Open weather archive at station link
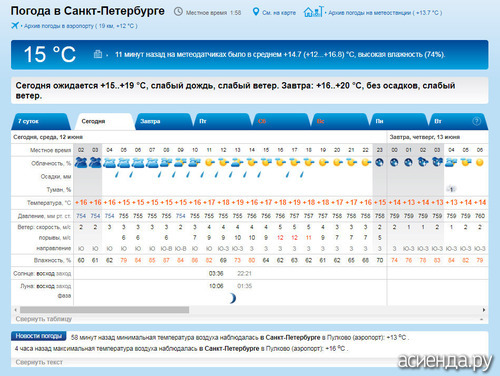 (385, 13)
